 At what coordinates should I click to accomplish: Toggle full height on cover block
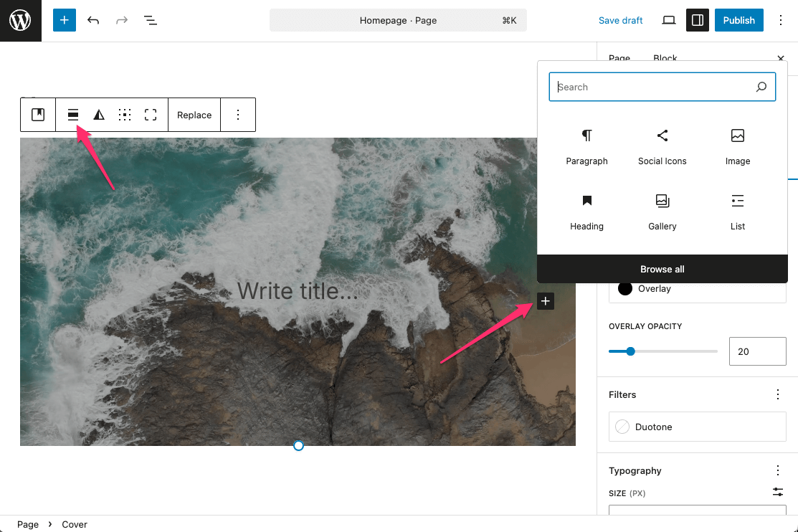151,115
